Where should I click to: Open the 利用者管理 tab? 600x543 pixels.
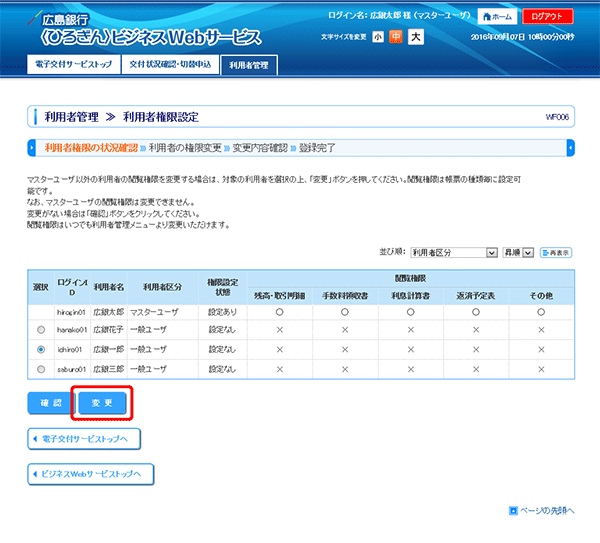pyautogui.click(x=249, y=65)
